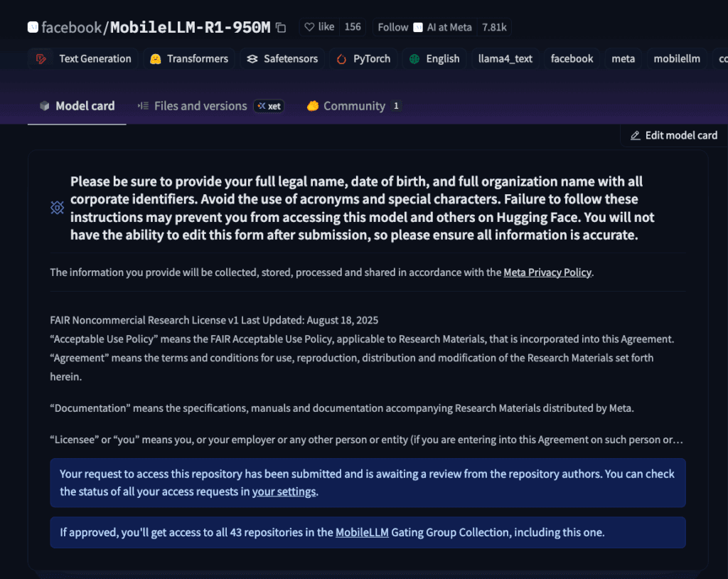Image resolution: width=728 pixels, height=579 pixels.
Task: Click the Safetensors tag icon
Action: (x=252, y=59)
